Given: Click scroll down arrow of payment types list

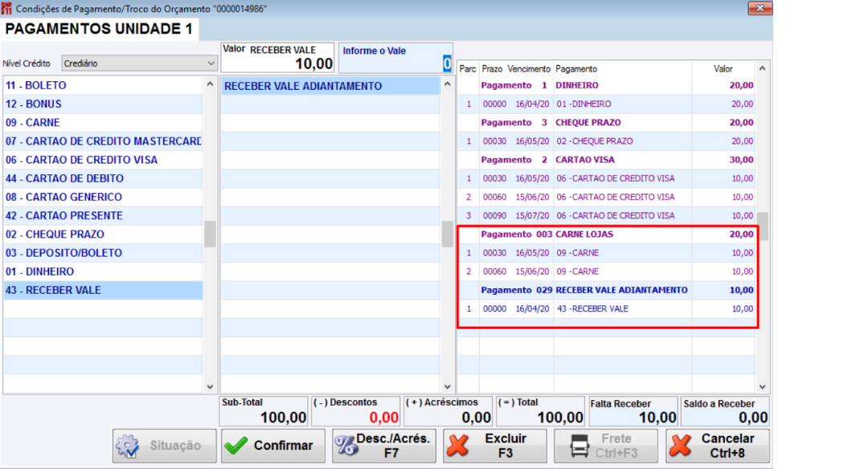Looking at the screenshot, I should click(x=210, y=386).
